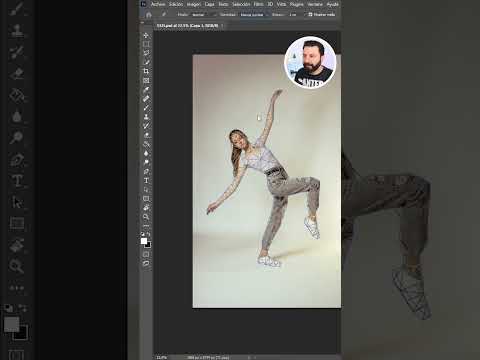Open the Modo Normal dropdown
This screenshot has width=480, height=360.
coord(204,15)
